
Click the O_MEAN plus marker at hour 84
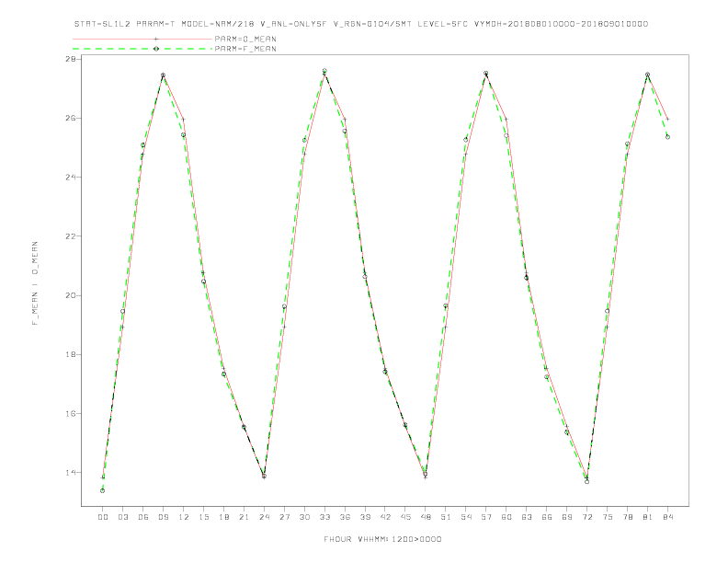pos(667,119)
